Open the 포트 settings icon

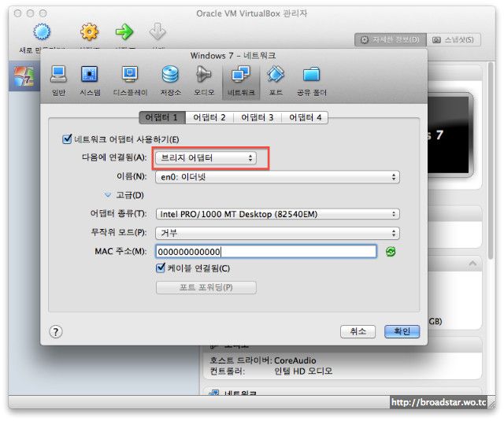pos(276,80)
